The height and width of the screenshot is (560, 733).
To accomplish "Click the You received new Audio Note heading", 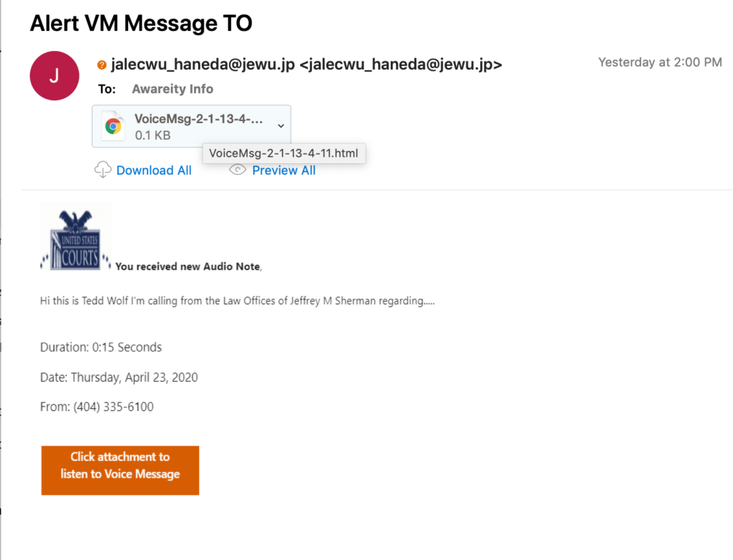I will (188, 266).
